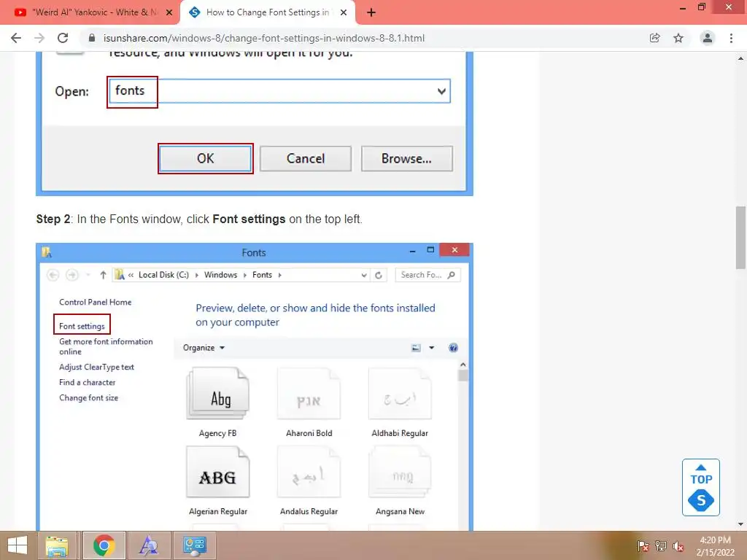The image size is (747, 560).
Task: Click the scroll up arrow in Fonts list
Action: [x=463, y=365]
